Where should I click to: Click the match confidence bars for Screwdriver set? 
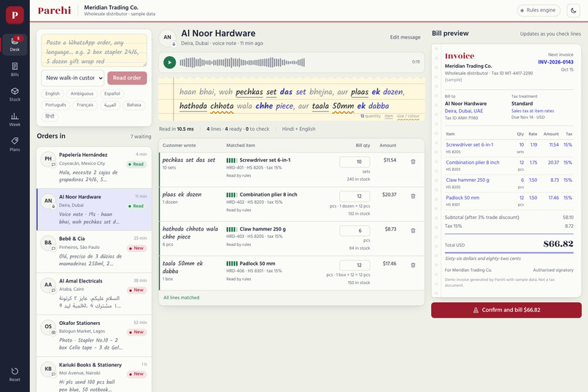pyautogui.click(x=232, y=160)
